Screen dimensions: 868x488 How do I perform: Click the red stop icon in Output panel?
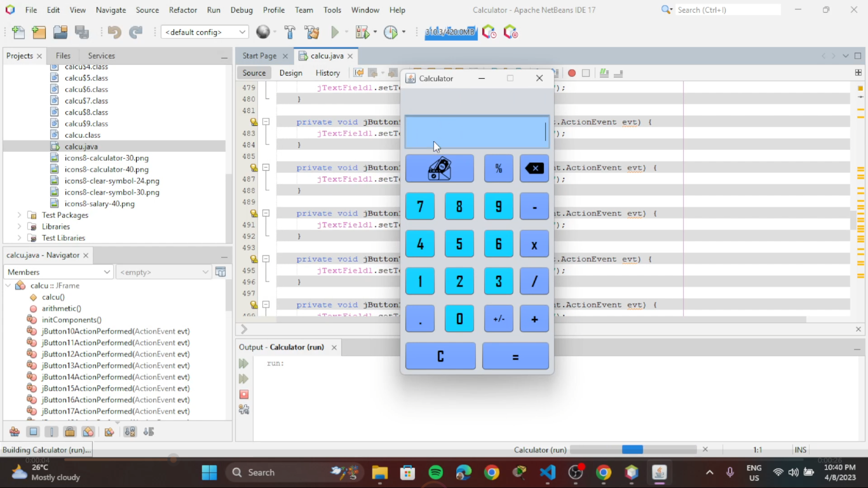pos(244,395)
